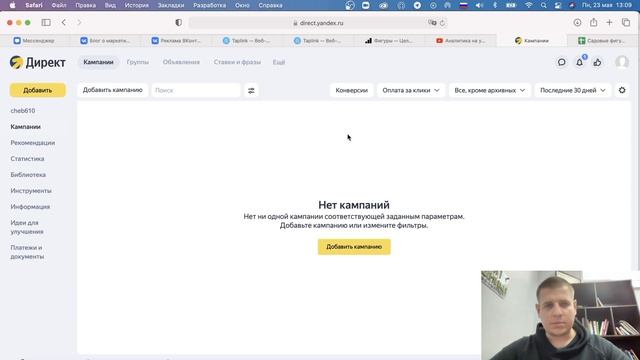Open the История menu
640x360 pixels.
pyautogui.click(x=137, y=5)
